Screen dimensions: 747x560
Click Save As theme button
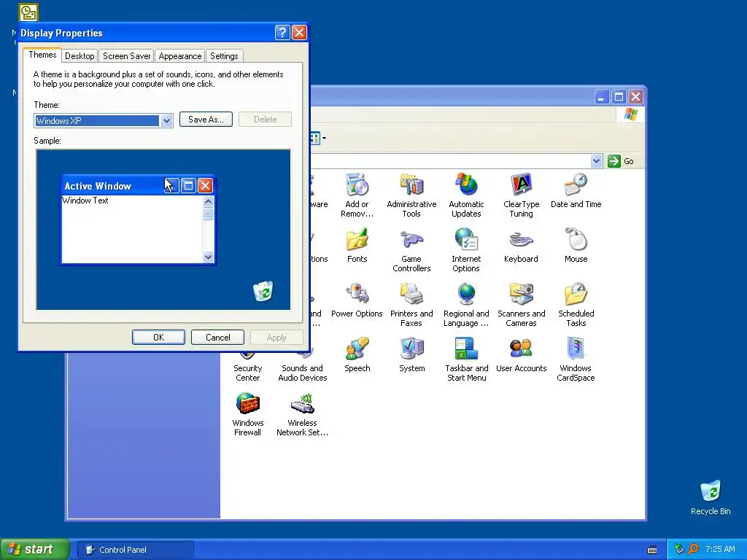point(206,120)
